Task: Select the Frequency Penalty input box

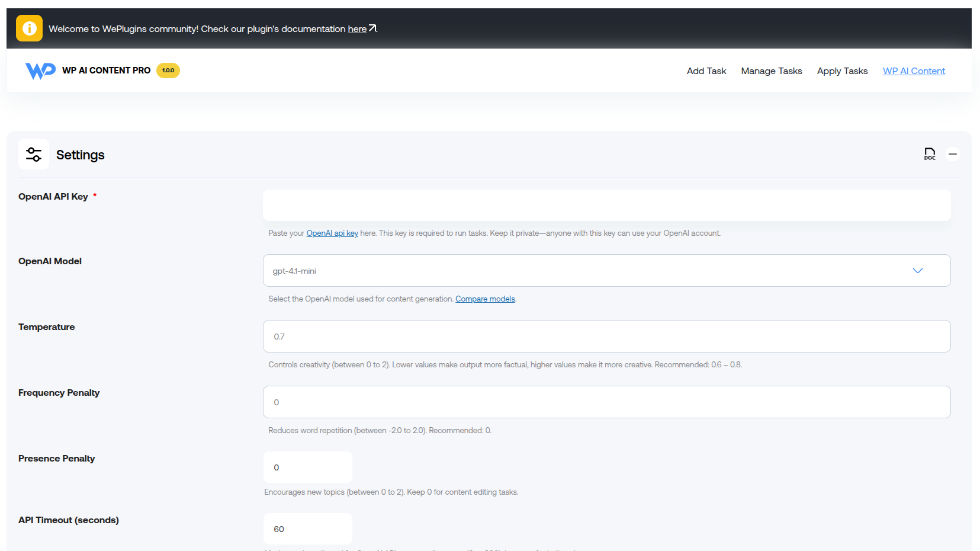Action: click(x=606, y=402)
